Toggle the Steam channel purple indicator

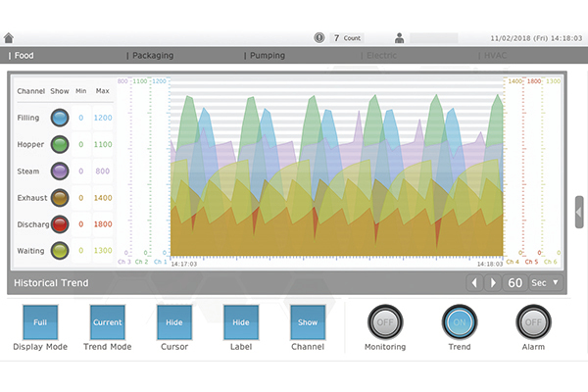pos(60,171)
